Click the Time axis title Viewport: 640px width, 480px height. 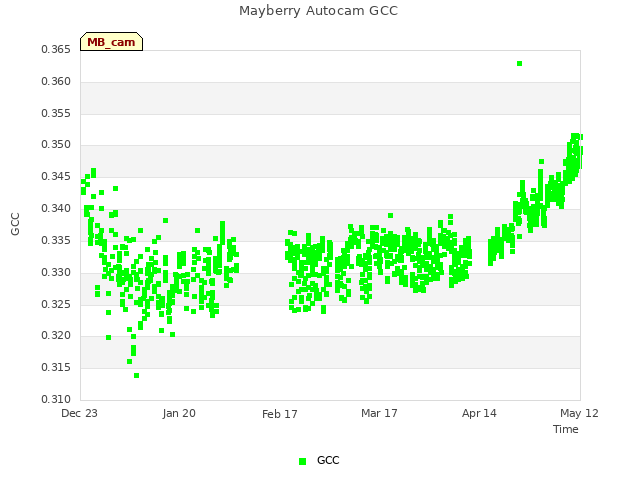pos(566,429)
